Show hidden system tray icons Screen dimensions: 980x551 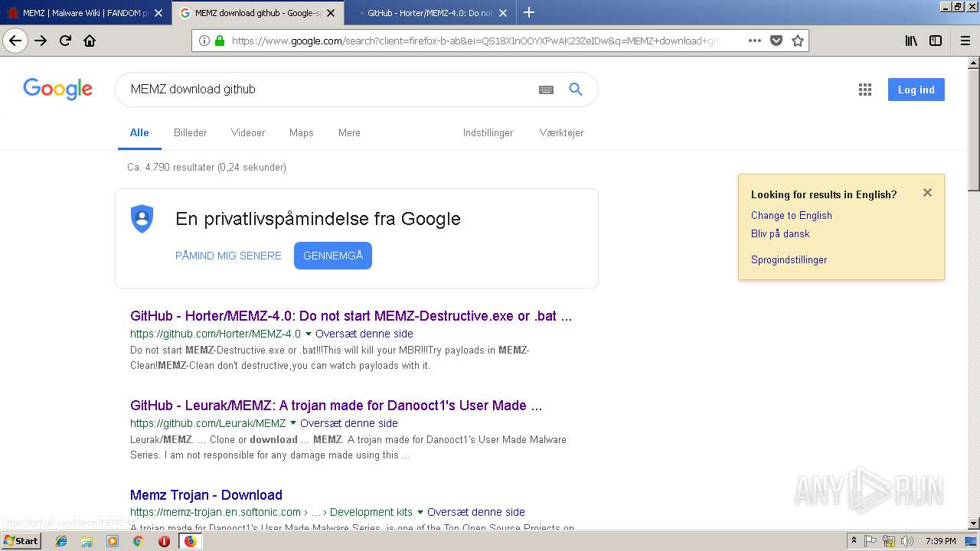(854, 541)
